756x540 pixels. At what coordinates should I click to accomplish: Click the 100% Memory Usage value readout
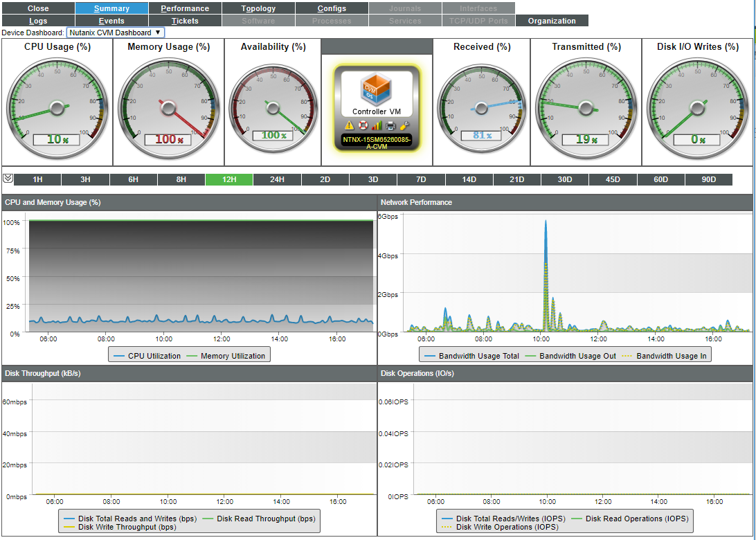(x=168, y=139)
